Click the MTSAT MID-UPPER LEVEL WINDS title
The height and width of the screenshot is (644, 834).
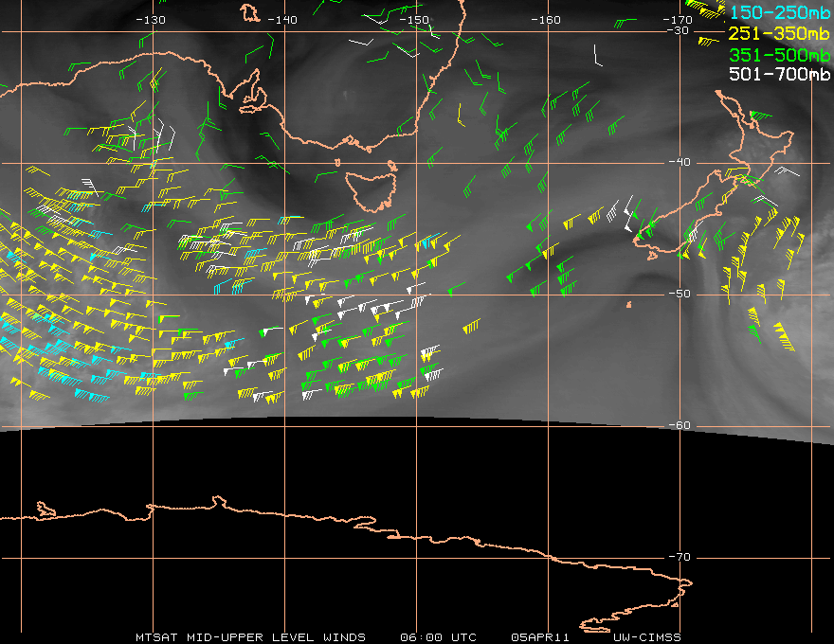(250, 637)
